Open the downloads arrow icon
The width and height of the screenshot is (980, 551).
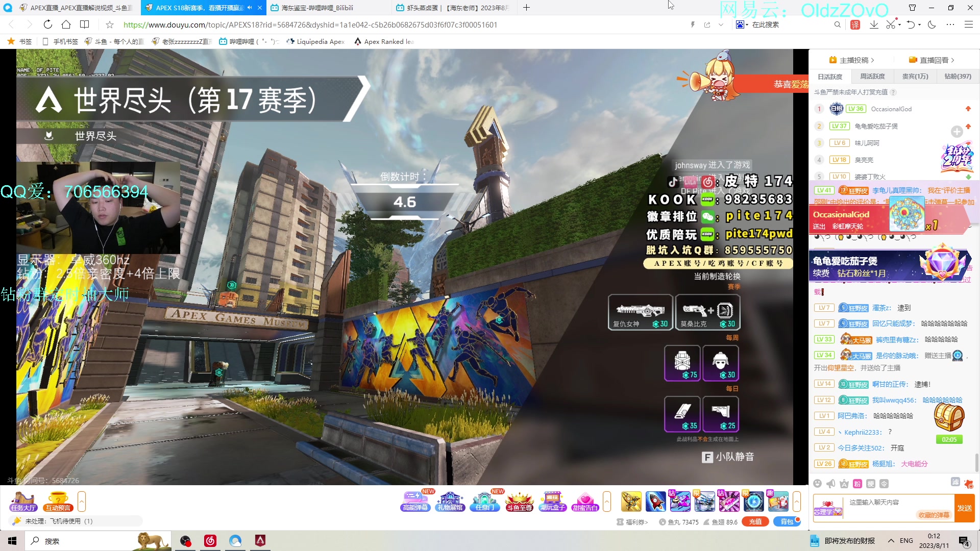coord(874,24)
